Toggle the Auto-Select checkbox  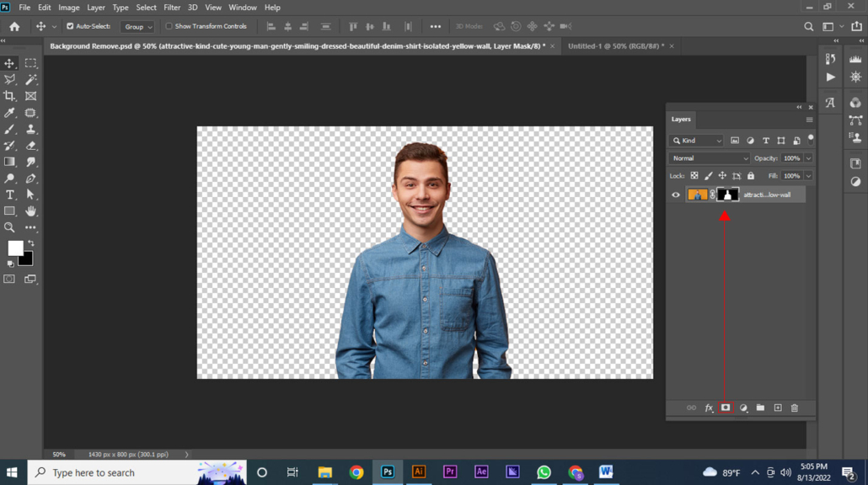point(70,27)
